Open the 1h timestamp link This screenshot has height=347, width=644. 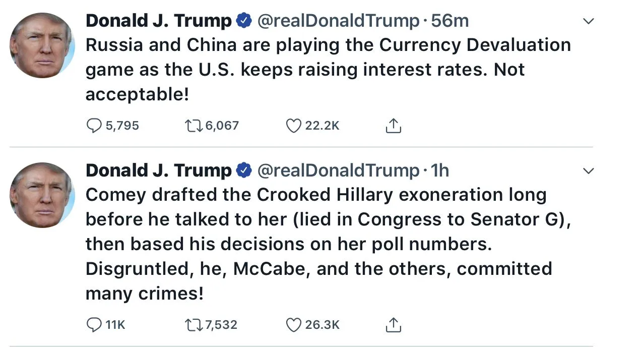[x=440, y=171]
